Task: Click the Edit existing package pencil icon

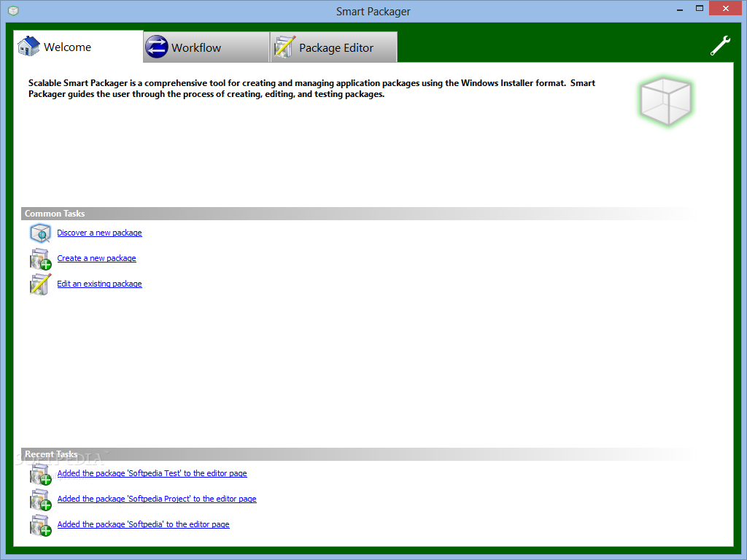Action: (40, 284)
